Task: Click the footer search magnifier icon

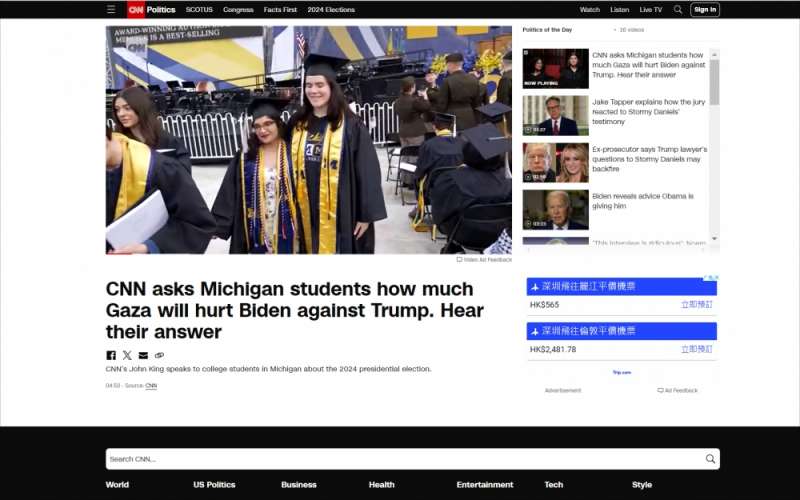Action: [710, 459]
